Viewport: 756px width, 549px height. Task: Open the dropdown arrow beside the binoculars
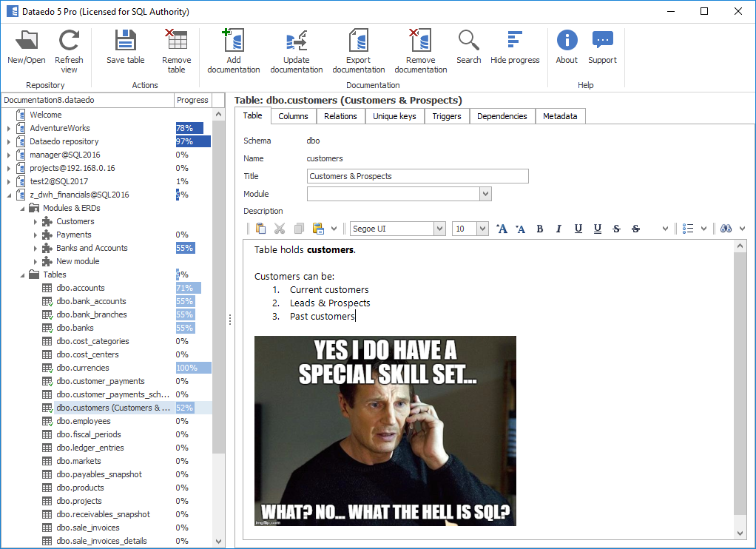point(742,229)
